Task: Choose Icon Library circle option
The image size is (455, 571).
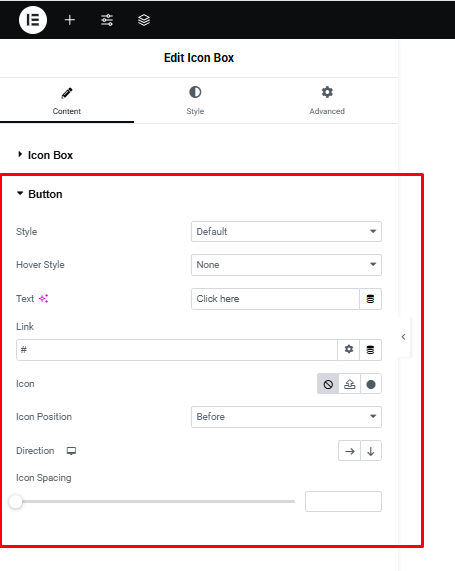Action: coord(371,384)
